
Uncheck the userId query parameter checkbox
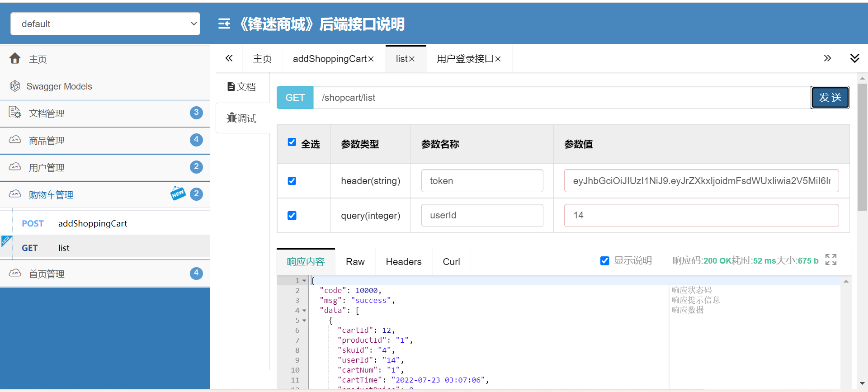(292, 216)
